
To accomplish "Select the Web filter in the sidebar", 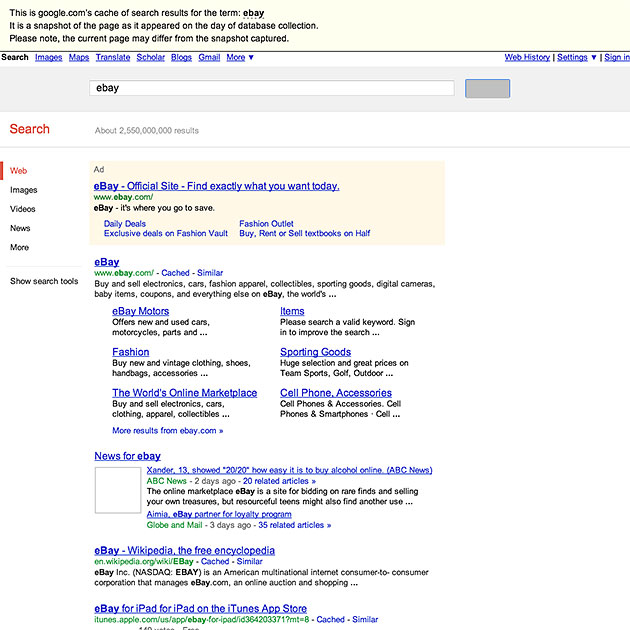I will click(x=18, y=171).
